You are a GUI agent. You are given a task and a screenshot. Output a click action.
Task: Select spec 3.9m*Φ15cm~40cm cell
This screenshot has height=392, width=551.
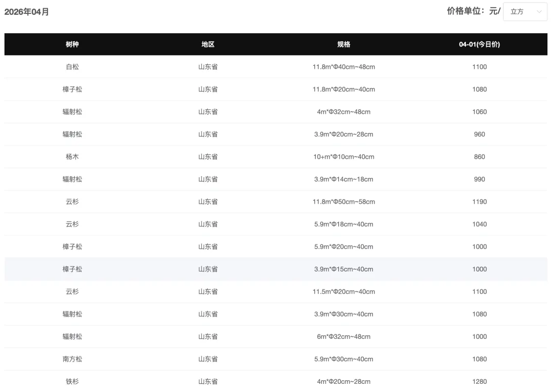(x=344, y=269)
